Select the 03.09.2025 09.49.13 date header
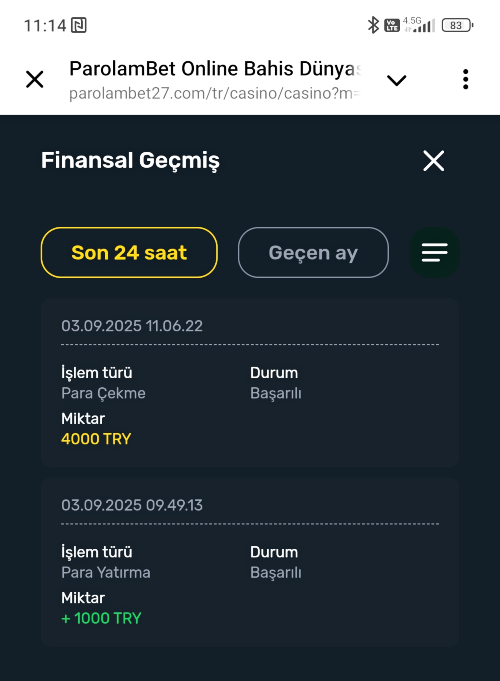 132,505
